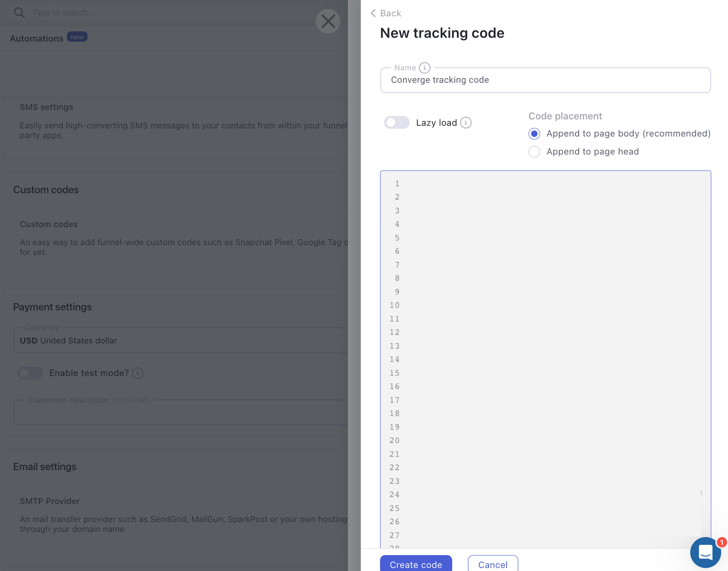Image resolution: width=728 pixels, height=571 pixels.
Task: Turn on the Enable test mode switch
Action: 30,373
